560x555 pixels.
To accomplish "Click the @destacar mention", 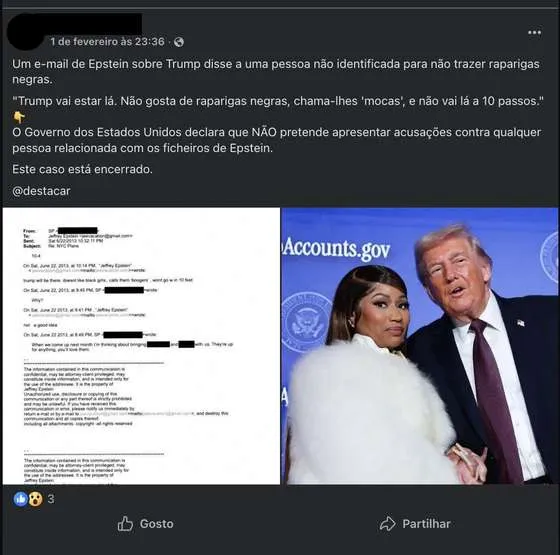I will pyautogui.click(x=41, y=191).
